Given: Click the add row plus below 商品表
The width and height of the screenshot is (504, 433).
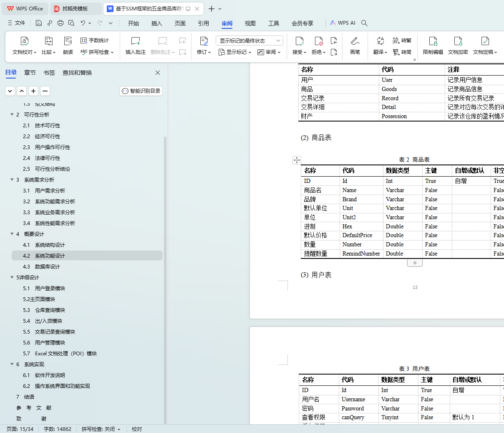Looking at the screenshot, I should click(415, 263).
